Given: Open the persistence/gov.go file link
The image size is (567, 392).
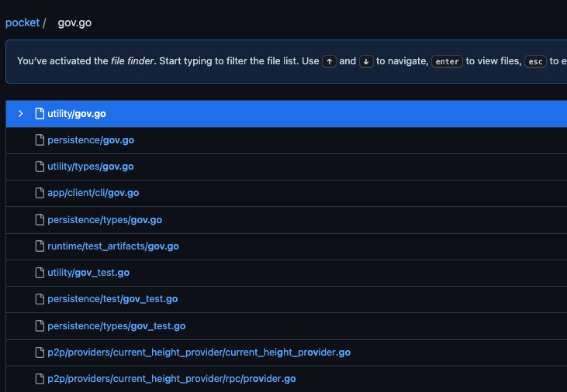Looking at the screenshot, I should (91, 140).
